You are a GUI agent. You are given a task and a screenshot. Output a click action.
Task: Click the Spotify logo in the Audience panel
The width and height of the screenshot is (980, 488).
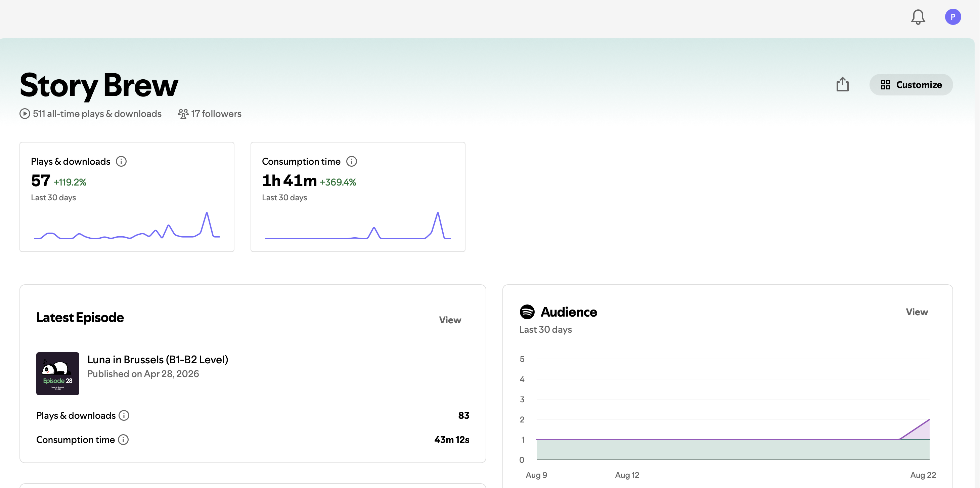point(527,312)
